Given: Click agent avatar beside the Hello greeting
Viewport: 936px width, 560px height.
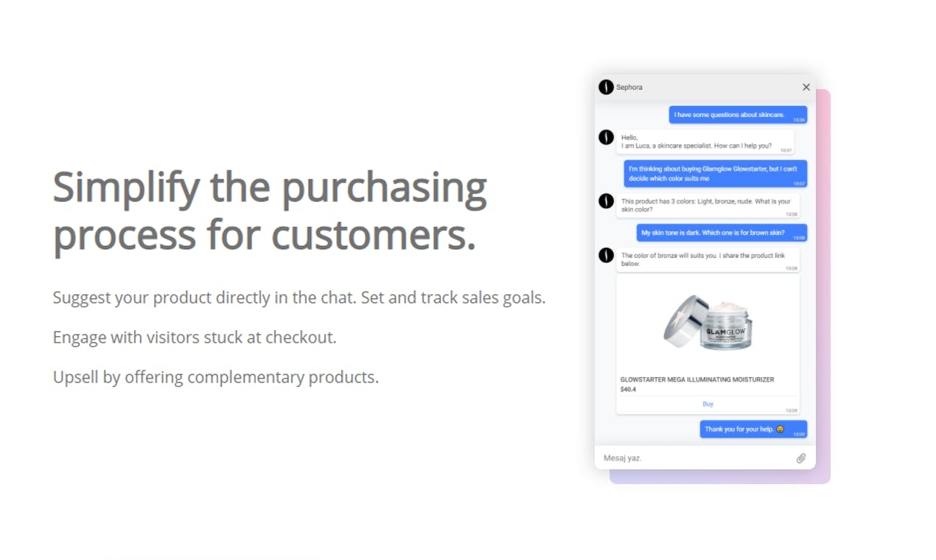Looking at the screenshot, I should pos(606,137).
